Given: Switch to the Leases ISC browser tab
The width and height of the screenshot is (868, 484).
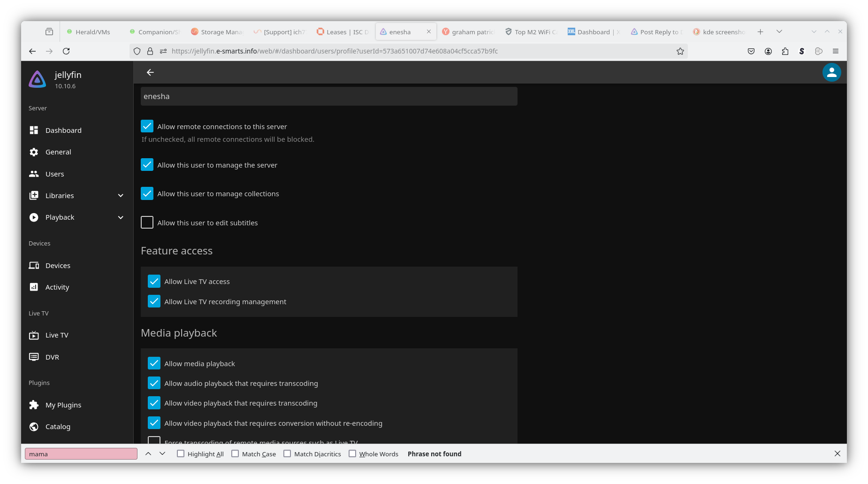Looking at the screenshot, I should pos(343,32).
